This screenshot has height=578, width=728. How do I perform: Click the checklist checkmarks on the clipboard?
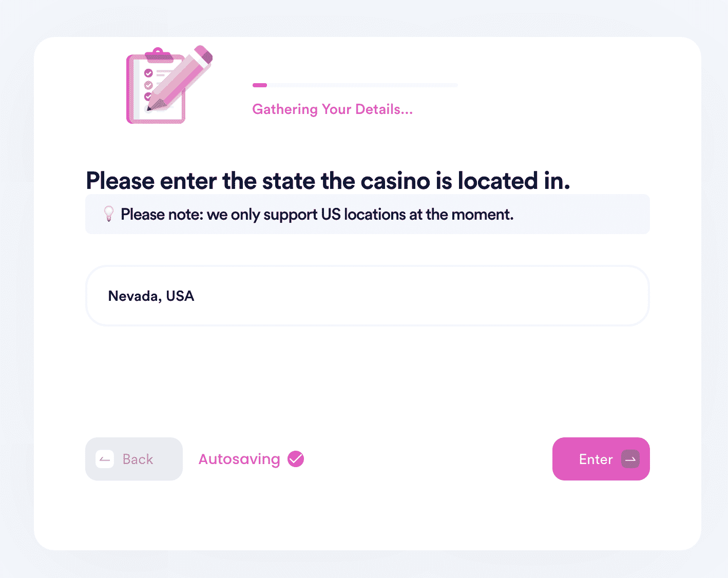pos(148,85)
